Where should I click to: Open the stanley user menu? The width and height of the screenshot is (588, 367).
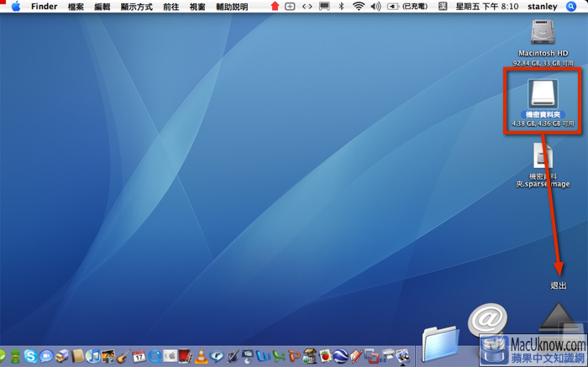[543, 7]
